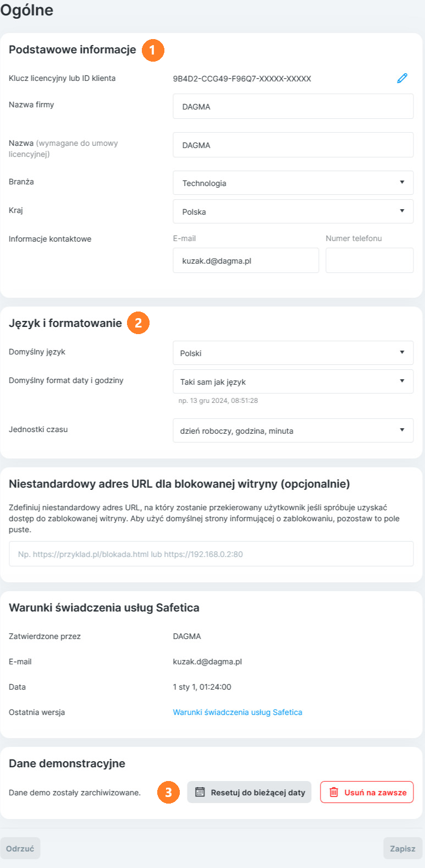Click the Zapisz button
Viewport: 425px width, 868px height.
(402, 849)
